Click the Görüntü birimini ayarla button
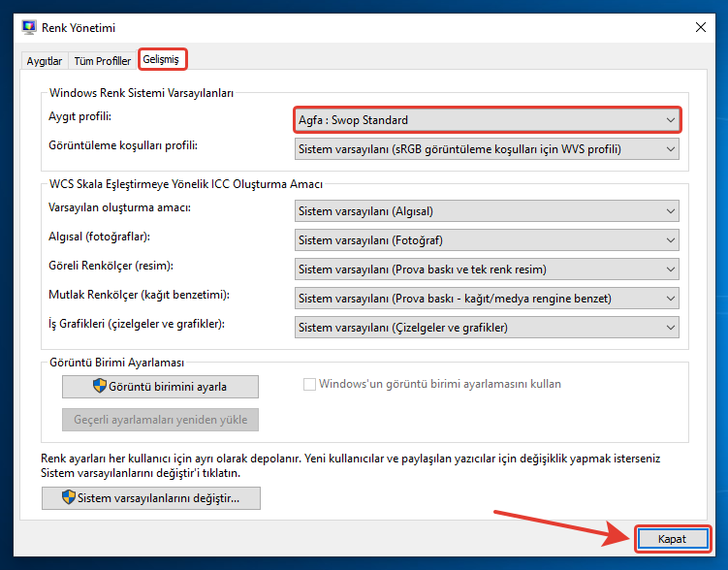The width and height of the screenshot is (728, 570). (x=160, y=387)
